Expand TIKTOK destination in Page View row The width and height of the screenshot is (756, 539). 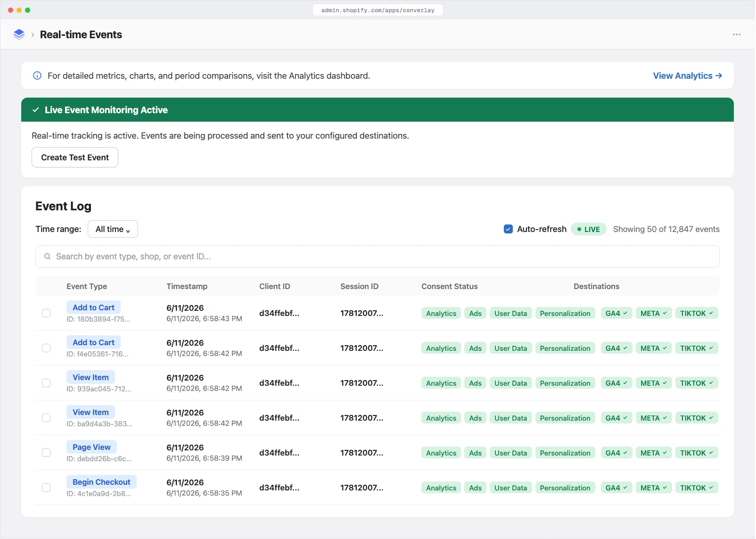[697, 453]
